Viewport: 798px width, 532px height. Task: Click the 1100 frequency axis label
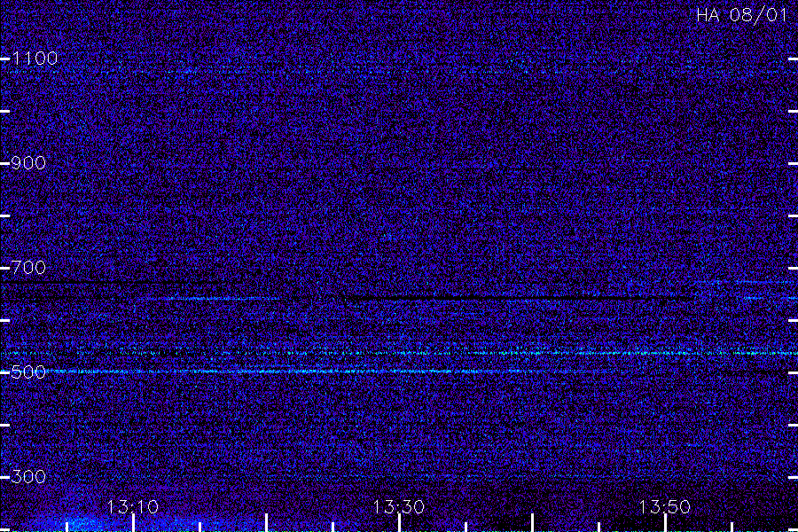click(x=35, y=59)
